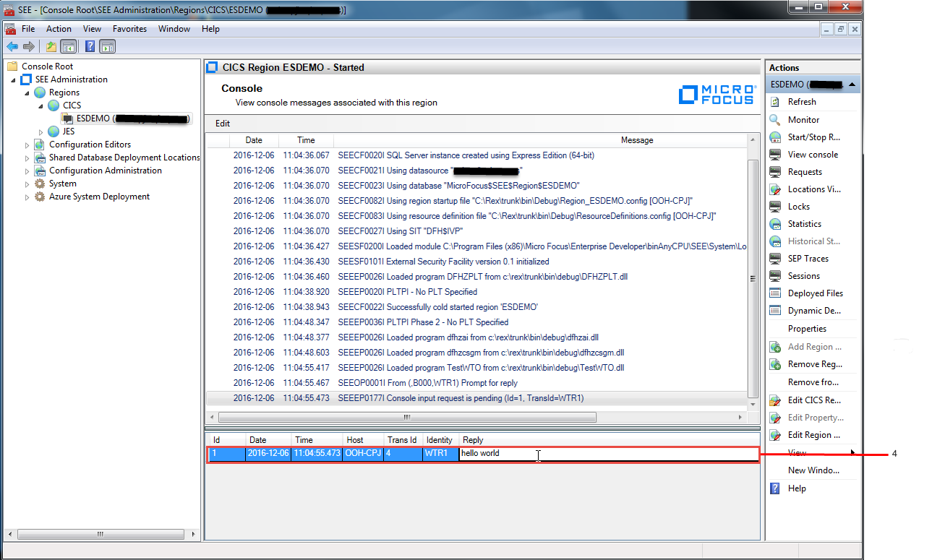Click Edit CICS Re... in the Actions pane
This screenshot has height=560, width=932.
(x=814, y=400)
